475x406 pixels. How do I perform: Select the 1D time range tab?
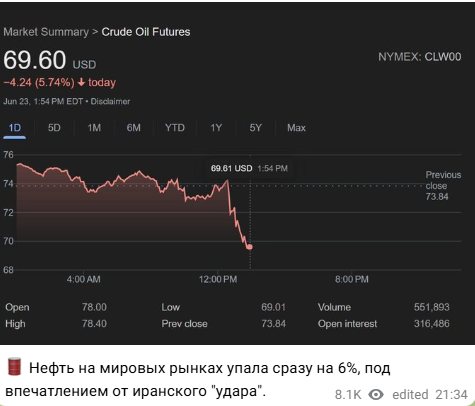click(x=15, y=128)
